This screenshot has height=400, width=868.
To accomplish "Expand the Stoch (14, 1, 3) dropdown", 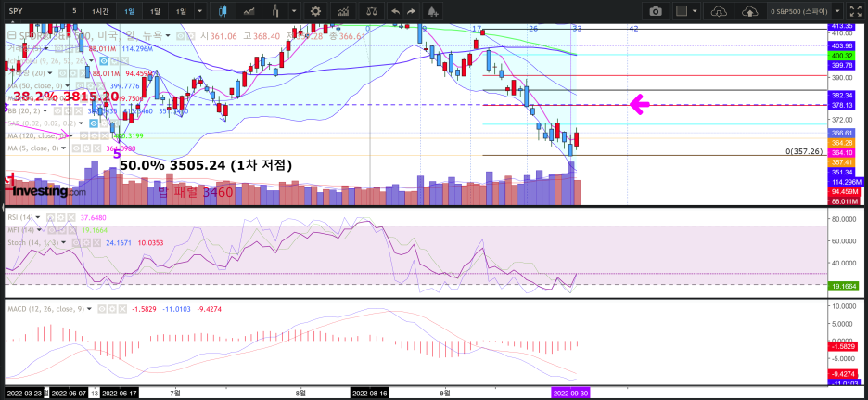I will coord(63,242).
